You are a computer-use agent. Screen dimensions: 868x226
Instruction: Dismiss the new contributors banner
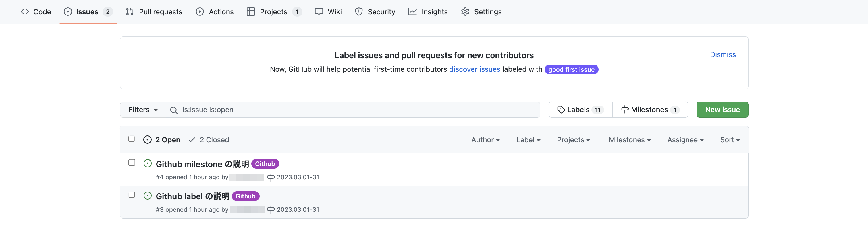point(722,54)
